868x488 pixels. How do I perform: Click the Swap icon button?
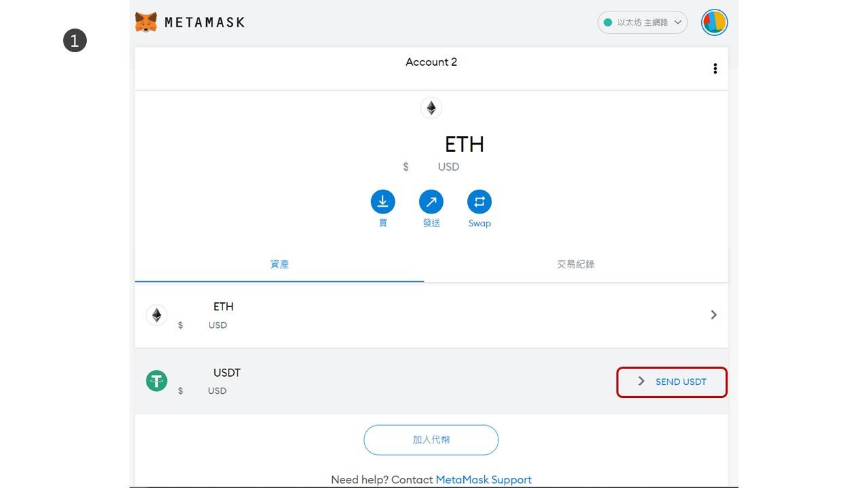(479, 202)
